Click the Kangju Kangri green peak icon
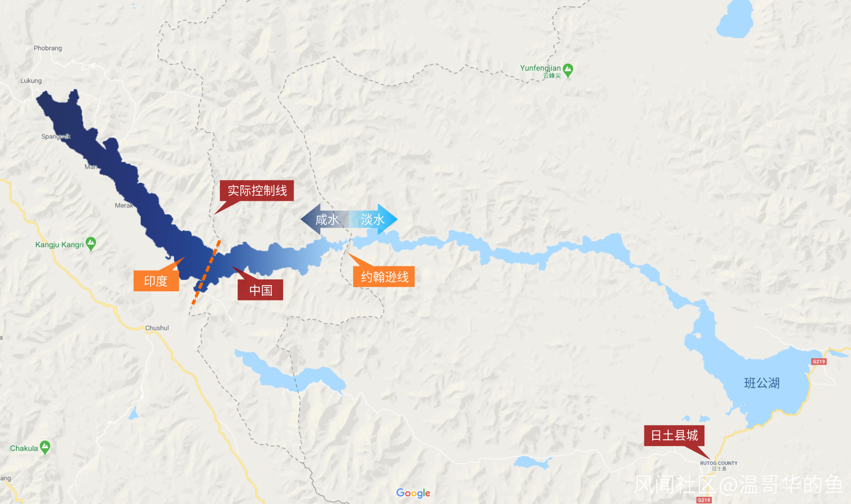The image size is (851, 504). [x=91, y=244]
